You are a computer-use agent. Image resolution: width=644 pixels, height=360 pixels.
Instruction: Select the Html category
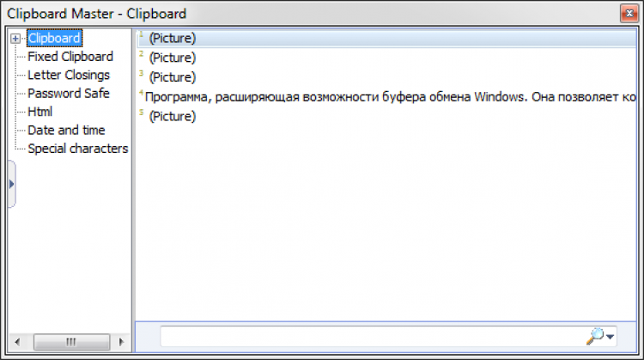pos(40,112)
